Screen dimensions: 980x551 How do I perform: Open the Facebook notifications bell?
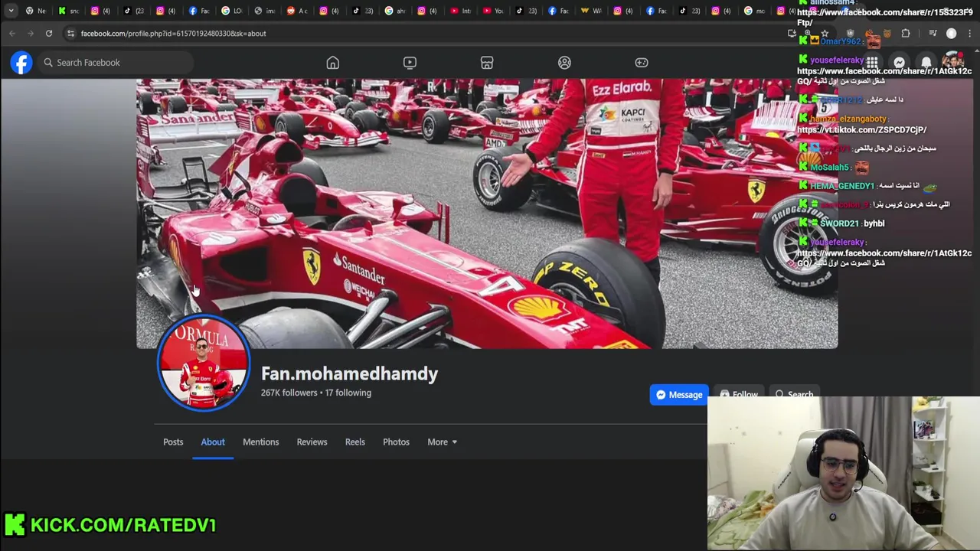click(x=926, y=63)
